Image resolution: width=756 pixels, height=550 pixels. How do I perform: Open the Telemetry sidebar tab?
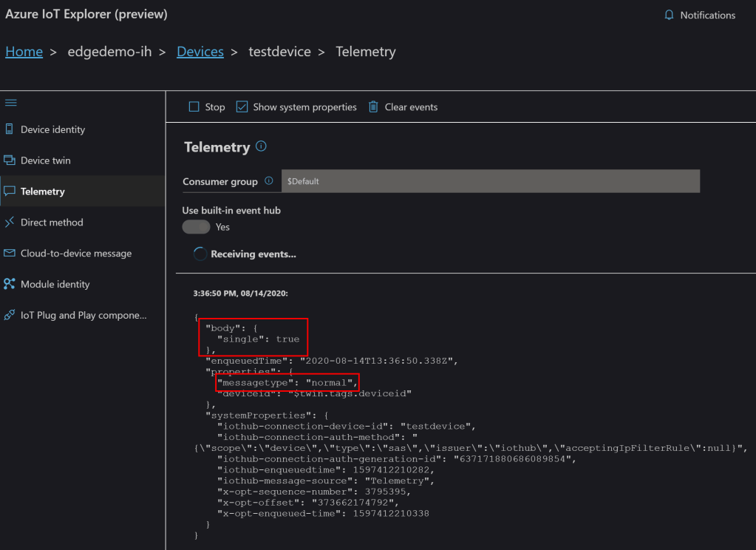tap(43, 191)
